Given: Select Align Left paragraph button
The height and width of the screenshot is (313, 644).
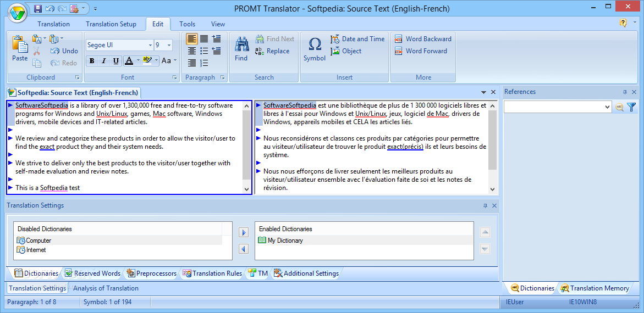Looking at the screenshot, I should tap(192, 39).
